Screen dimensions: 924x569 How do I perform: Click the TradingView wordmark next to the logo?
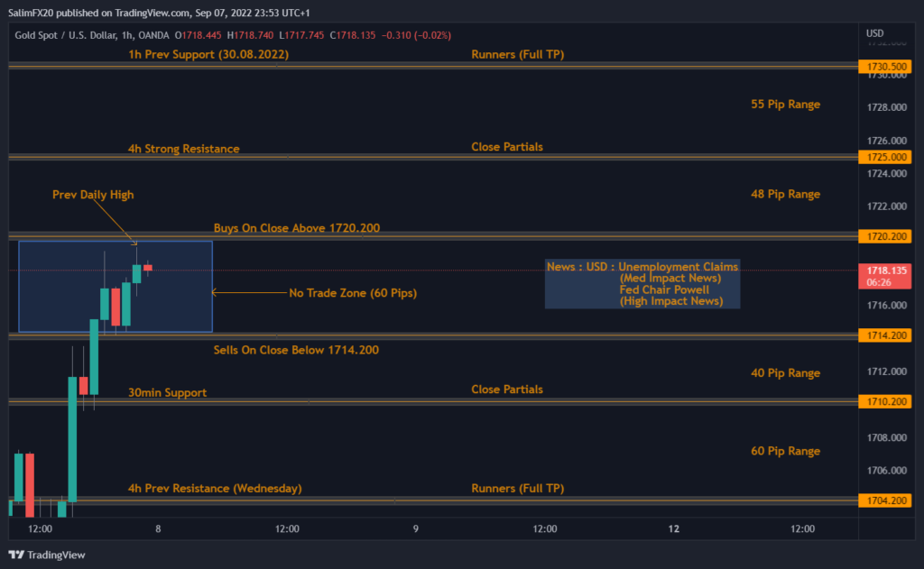click(x=54, y=556)
